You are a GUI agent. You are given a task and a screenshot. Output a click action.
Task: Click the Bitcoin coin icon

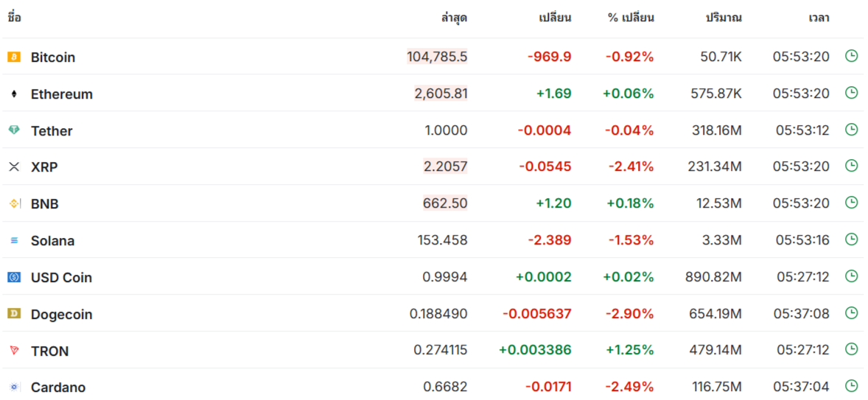point(14,57)
